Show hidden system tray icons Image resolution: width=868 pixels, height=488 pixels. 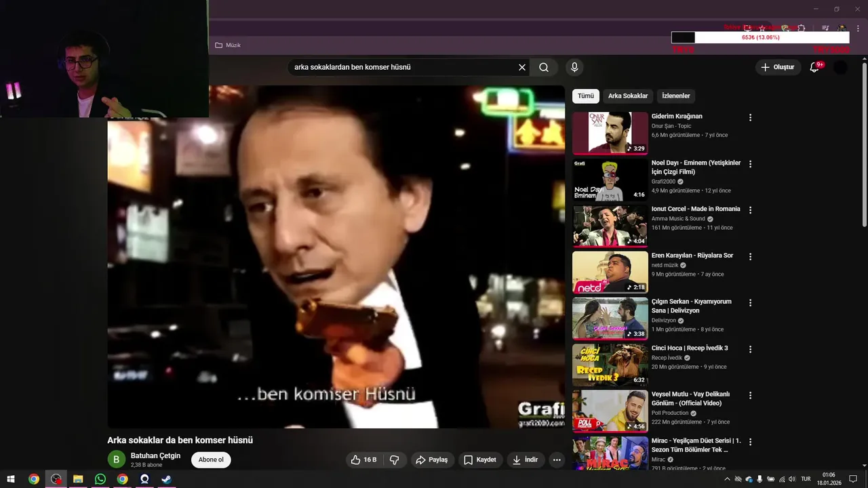(727, 479)
